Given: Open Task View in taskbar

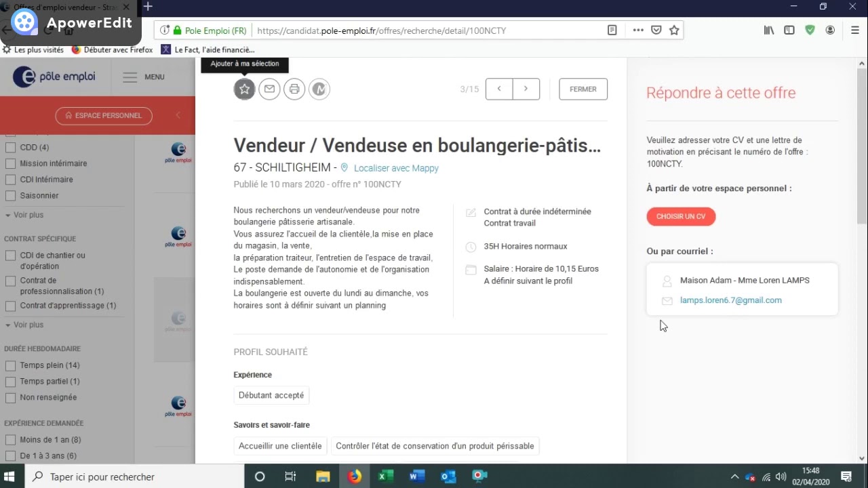Looking at the screenshot, I should tap(290, 476).
